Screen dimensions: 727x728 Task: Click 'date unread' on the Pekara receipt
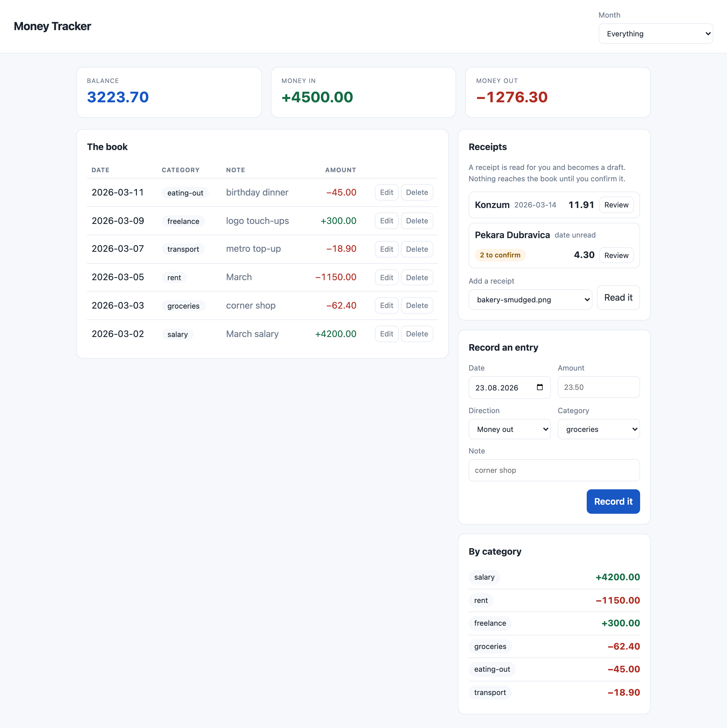(575, 235)
